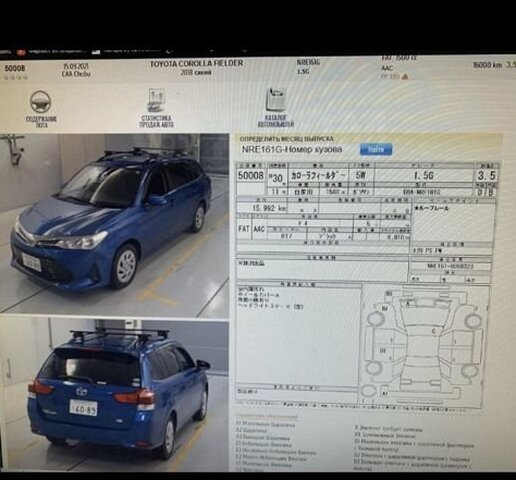Click the lot number 50008 in header
Image resolution: width=516 pixels, height=480 pixels.
click(x=15, y=68)
